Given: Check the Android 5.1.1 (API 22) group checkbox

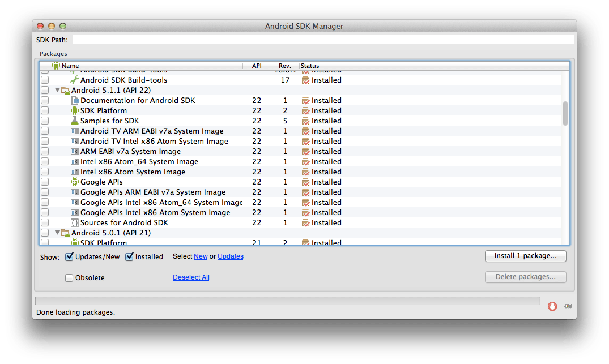Looking at the screenshot, I should click(45, 90).
